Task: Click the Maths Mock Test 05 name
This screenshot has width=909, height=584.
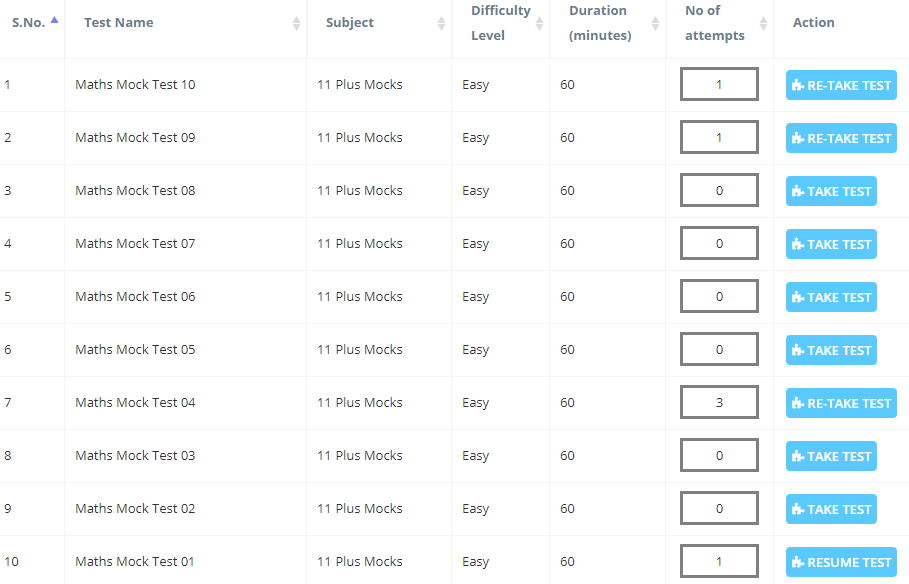Action: tap(135, 350)
